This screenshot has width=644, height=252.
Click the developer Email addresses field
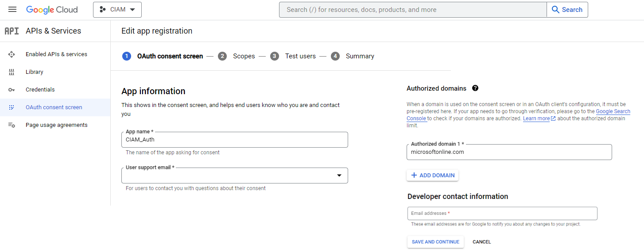[502, 214]
